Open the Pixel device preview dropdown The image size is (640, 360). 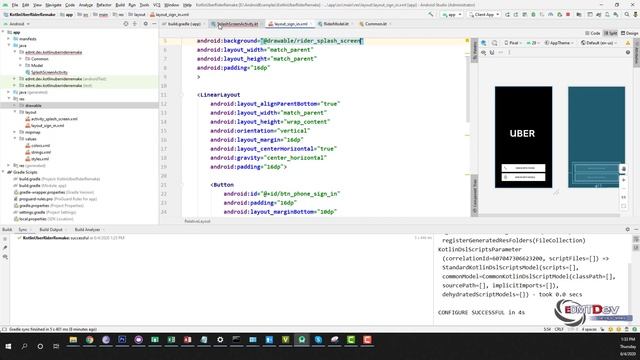coord(513,43)
